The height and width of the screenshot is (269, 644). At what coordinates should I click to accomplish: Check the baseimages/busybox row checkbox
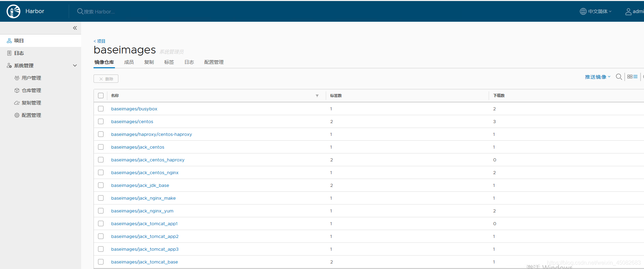[x=101, y=109]
